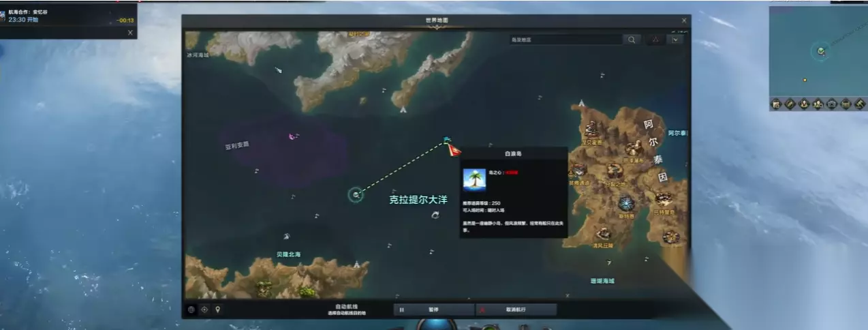
Task: Click the search magnifier icon in the world map
Action: pyautogui.click(x=632, y=40)
